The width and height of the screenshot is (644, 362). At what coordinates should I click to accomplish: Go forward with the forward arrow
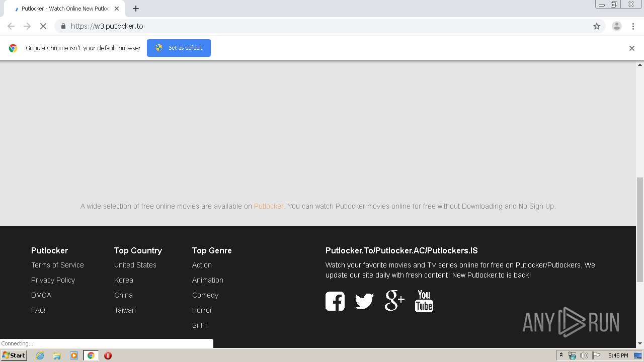(x=27, y=26)
